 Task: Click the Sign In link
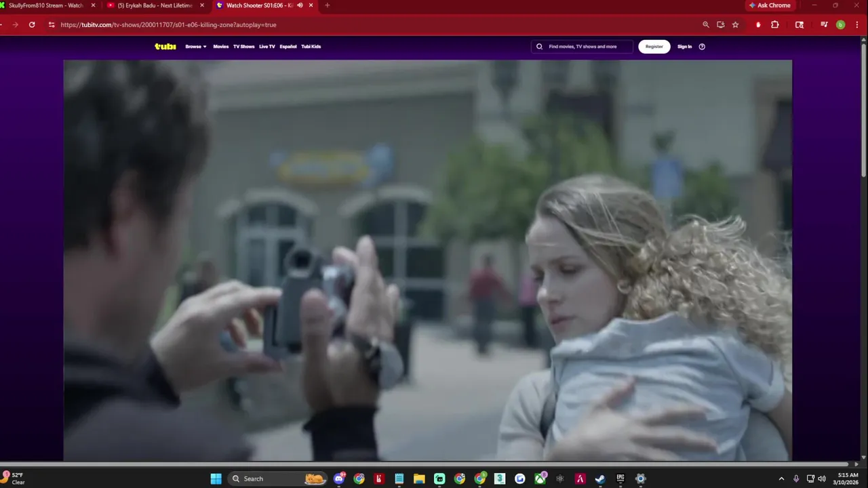[x=685, y=47]
